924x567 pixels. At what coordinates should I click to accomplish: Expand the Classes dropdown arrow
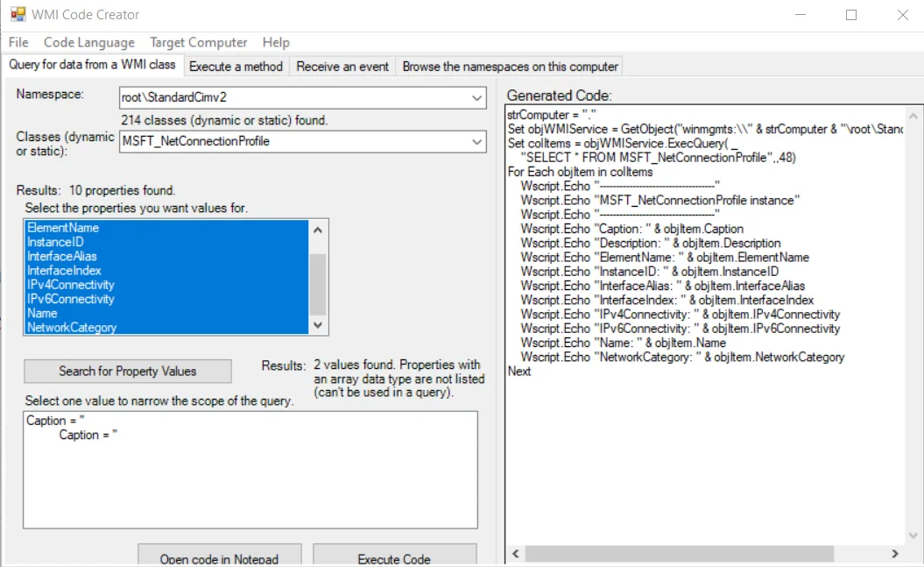pos(476,141)
